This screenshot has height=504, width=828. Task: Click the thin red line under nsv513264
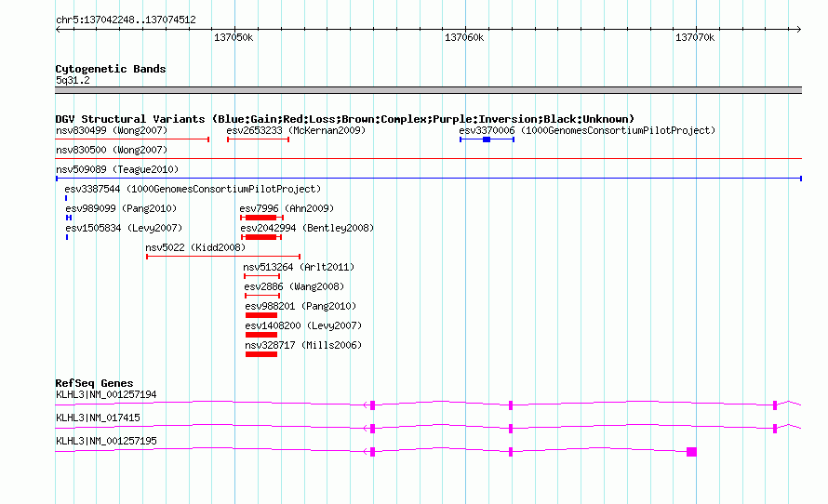pos(262,276)
